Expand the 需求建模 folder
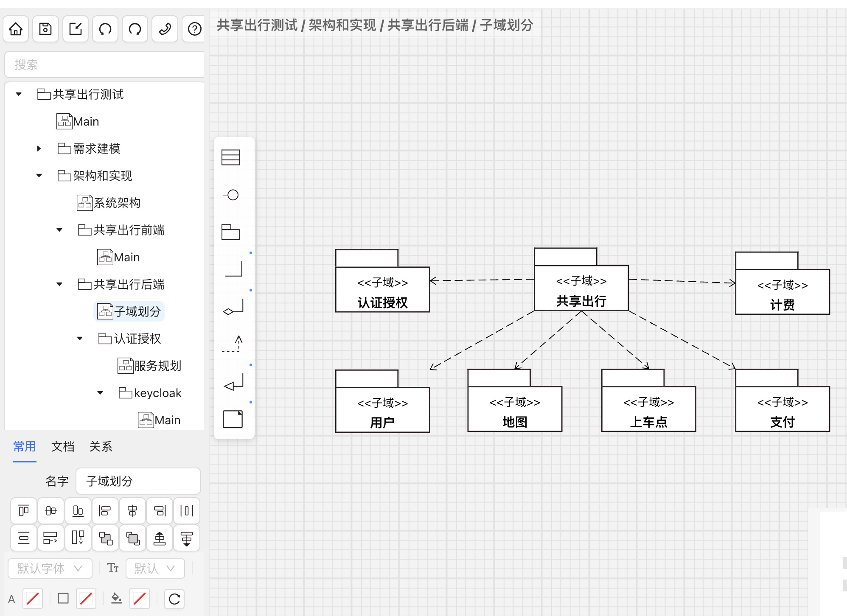Screen dimensions: 847x616 (39, 148)
